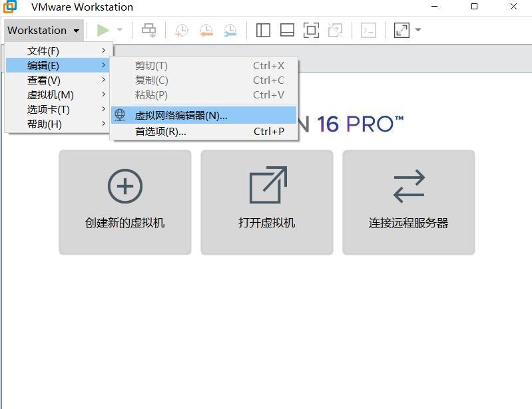The width and height of the screenshot is (532, 409).
Task: Choose 复制(C) from the edit submenu
Action: [204, 80]
